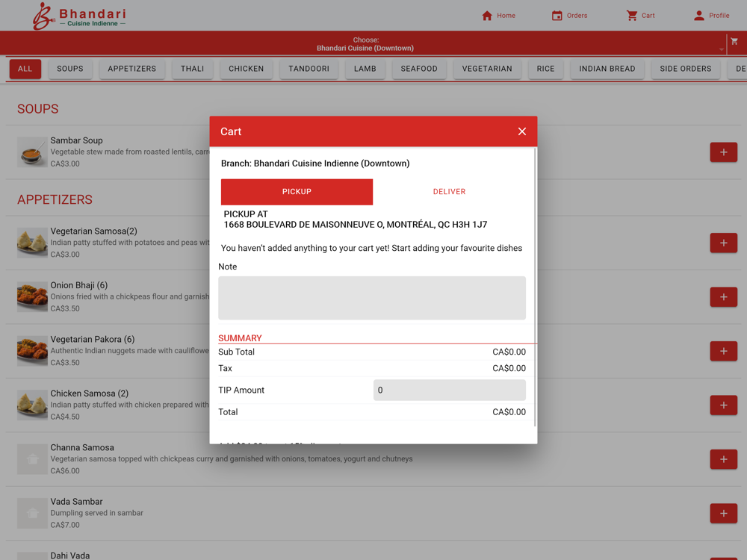
Task: Add Vegetarian Samosa(2) with plus button
Action: click(x=723, y=243)
